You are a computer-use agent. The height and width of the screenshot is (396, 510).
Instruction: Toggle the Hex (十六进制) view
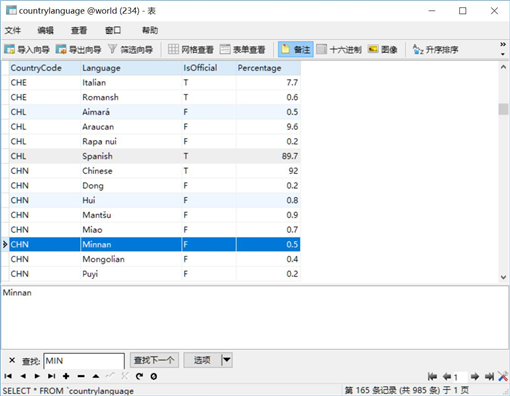pos(339,50)
